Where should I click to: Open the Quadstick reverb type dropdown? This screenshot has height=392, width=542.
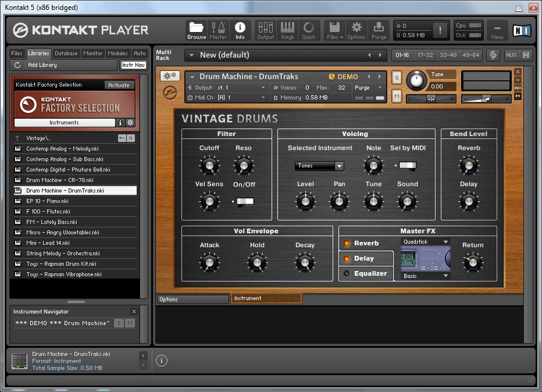click(445, 242)
